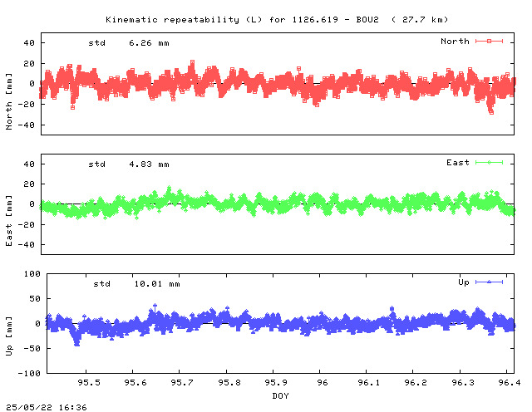Click the baseline distance '( 27.7 km)' in title
The height and width of the screenshot is (412, 532).
(420, 20)
